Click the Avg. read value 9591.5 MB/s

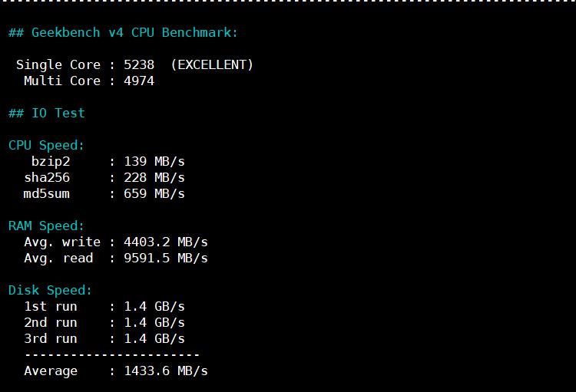point(166,258)
